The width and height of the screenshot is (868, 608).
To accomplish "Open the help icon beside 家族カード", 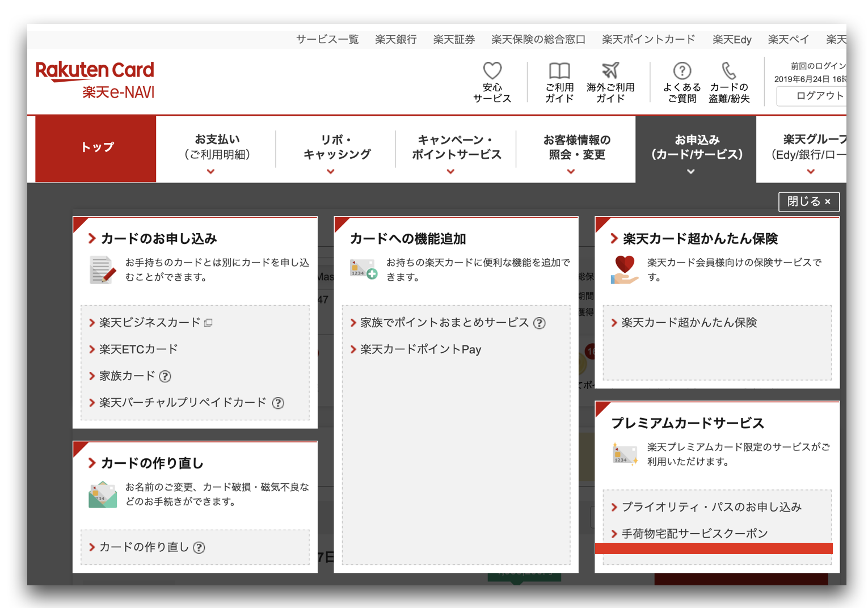I will tap(165, 376).
